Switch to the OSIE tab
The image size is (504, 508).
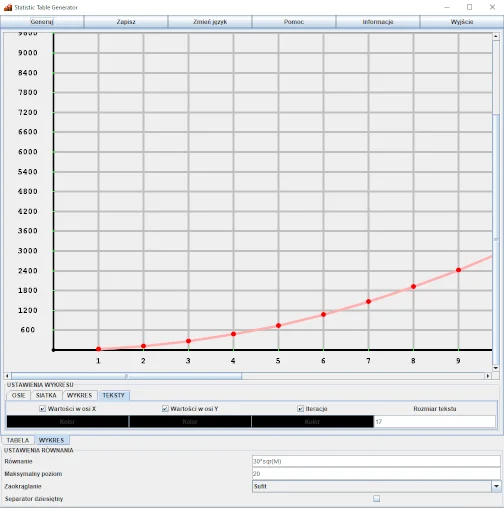click(18, 395)
